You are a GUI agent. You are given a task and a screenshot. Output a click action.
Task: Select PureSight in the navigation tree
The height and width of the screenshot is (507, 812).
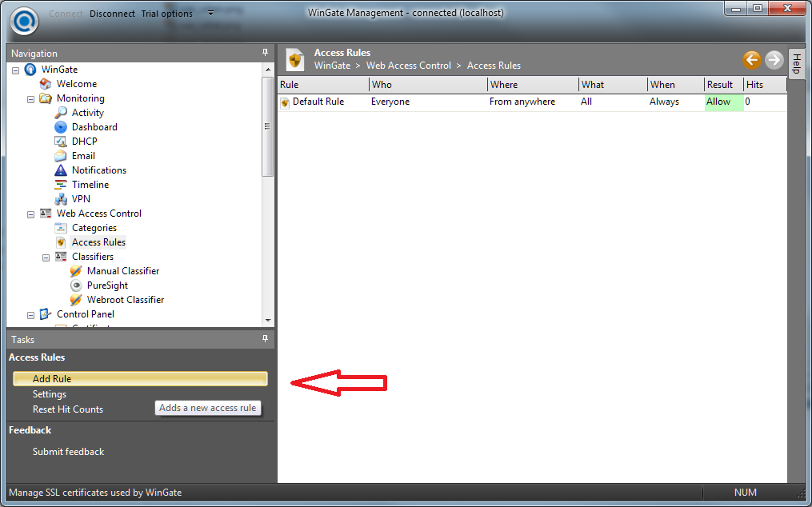point(107,285)
